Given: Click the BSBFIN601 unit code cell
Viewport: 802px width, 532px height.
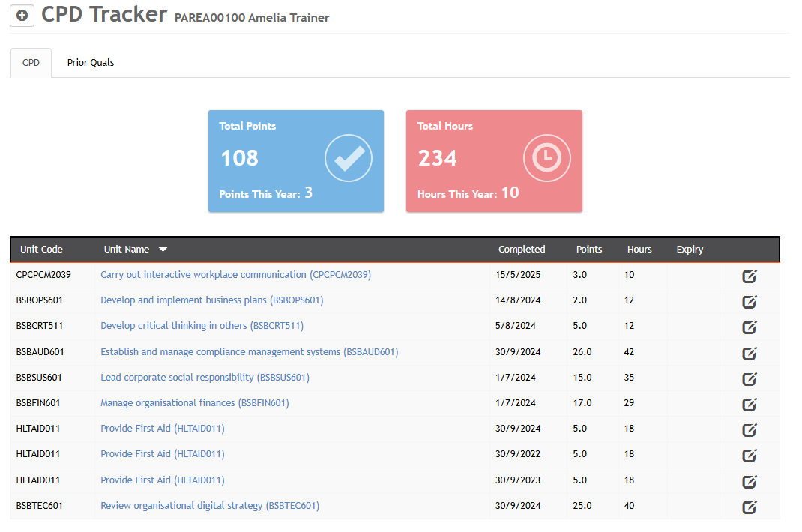Looking at the screenshot, I should pyautogui.click(x=37, y=403).
